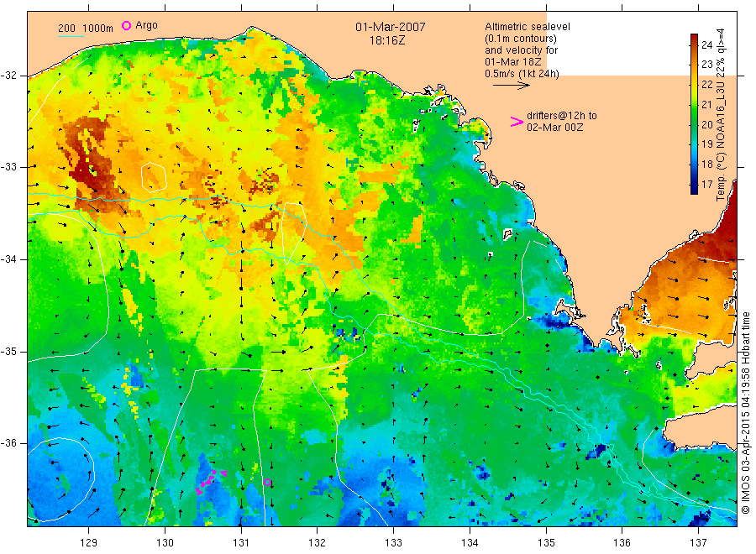The height and width of the screenshot is (554, 756).
Task: Click the magenta Argo circle in the legend
Action: coord(126,25)
